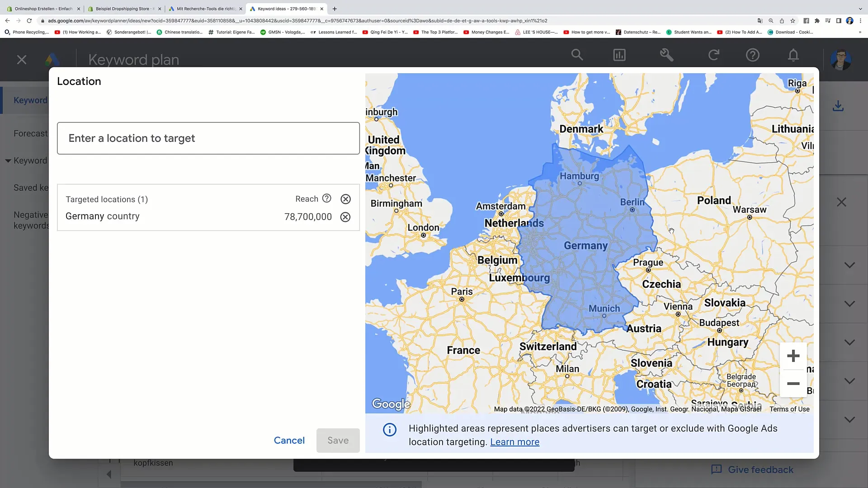Open the reports chart icon
The image size is (868, 488).
tap(619, 55)
